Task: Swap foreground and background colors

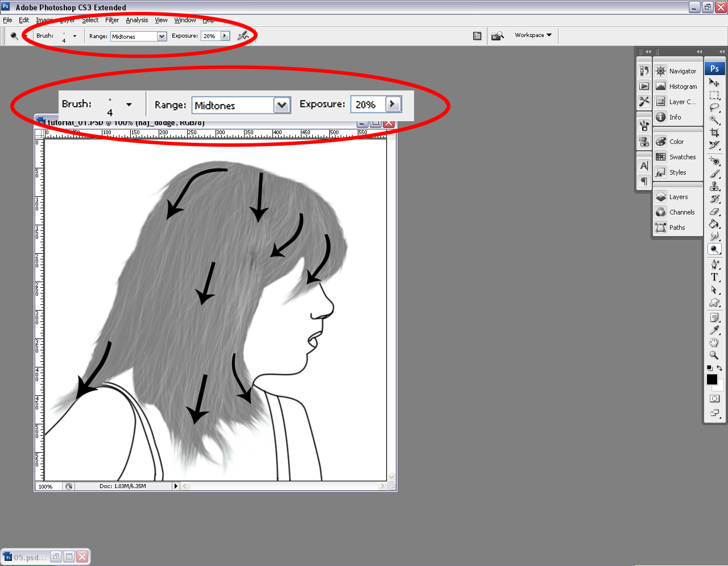Action: (720, 368)
